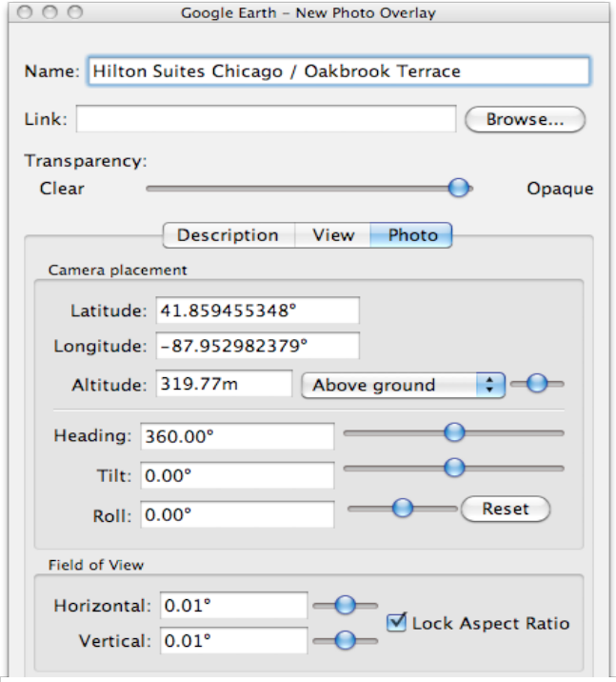616x682 pixels.
Task: Click the Clear transparency label
Action: (x=62, y=189)
